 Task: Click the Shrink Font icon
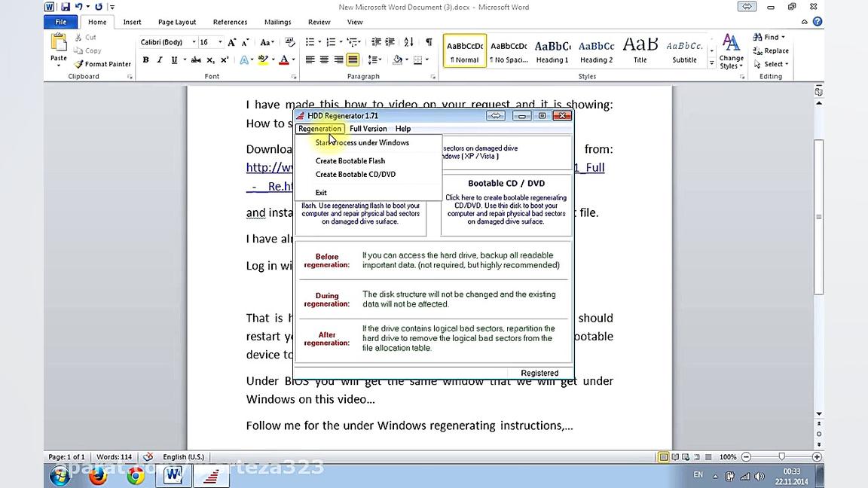(x=245, y=42)
